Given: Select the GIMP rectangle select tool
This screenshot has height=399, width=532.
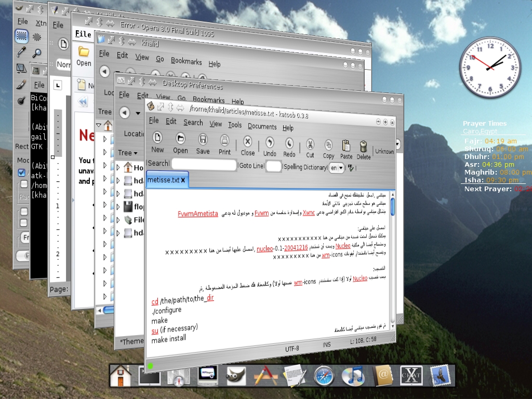Looking at the screenshot, I should [21, 36].
